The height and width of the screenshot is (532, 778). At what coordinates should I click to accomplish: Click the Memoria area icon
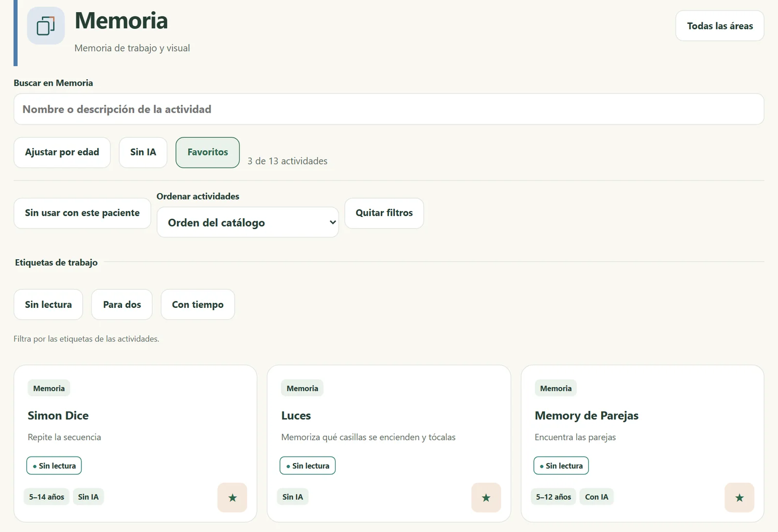tap(46, 26)
